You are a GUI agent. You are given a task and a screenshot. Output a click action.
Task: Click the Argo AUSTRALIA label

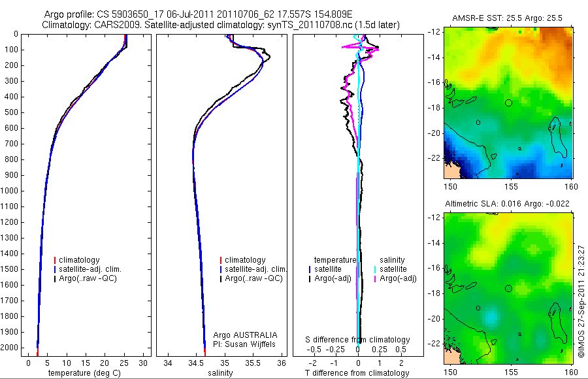click(x=245, y=335)
